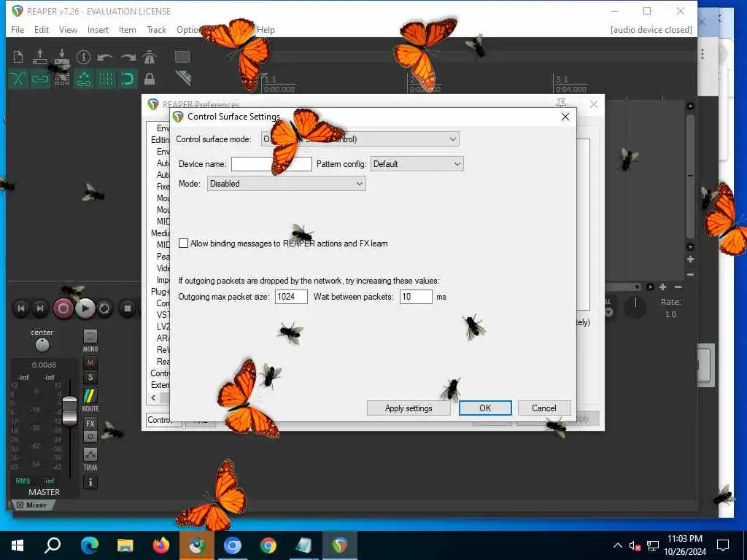Click the arrange view vertical zoom plus

pyautogui.click(x=690, y=260)
